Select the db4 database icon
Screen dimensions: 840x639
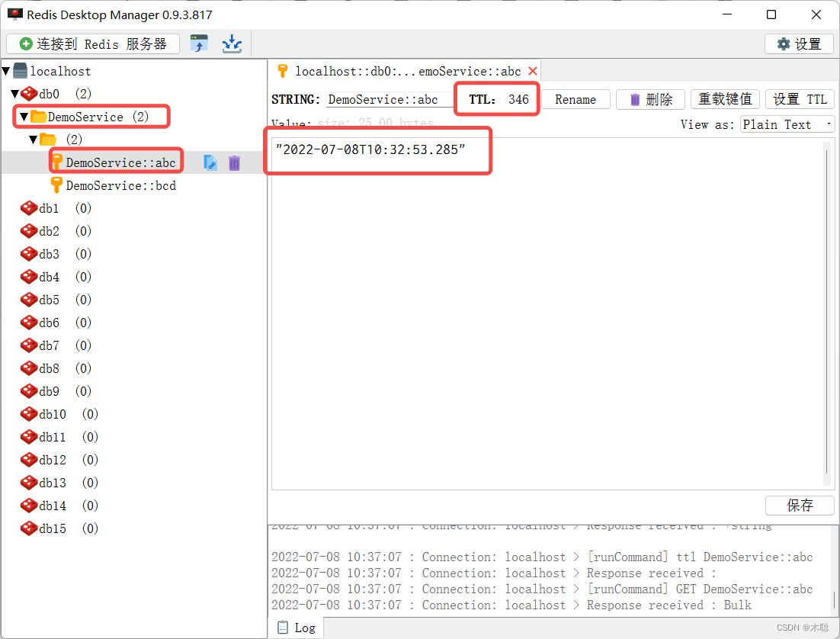point(29,277)
